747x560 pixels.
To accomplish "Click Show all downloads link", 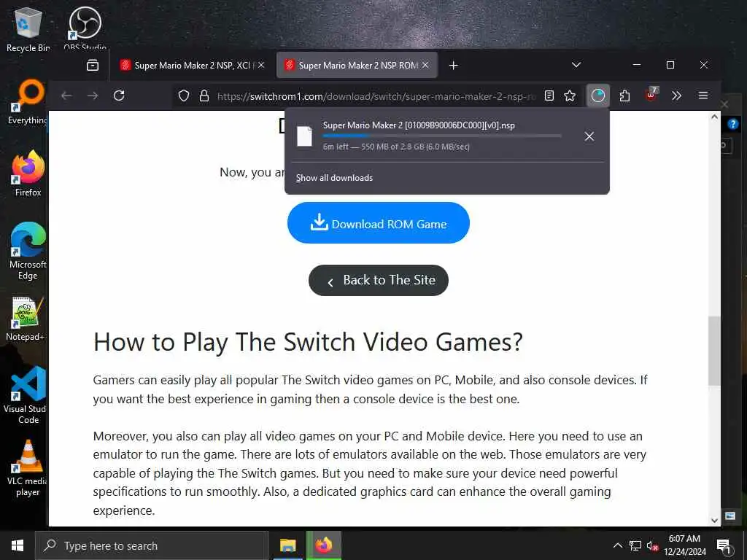I will [x=334, y=178].
